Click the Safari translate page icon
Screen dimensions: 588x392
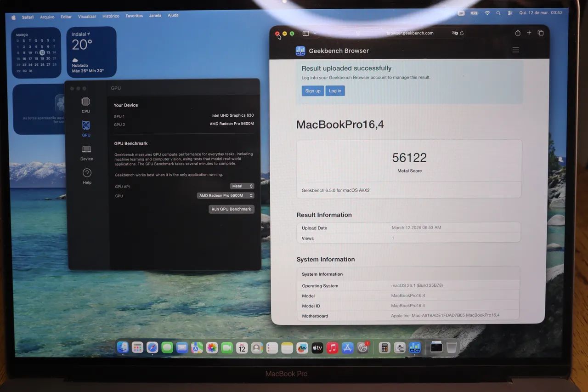click(x=455, y=33)
